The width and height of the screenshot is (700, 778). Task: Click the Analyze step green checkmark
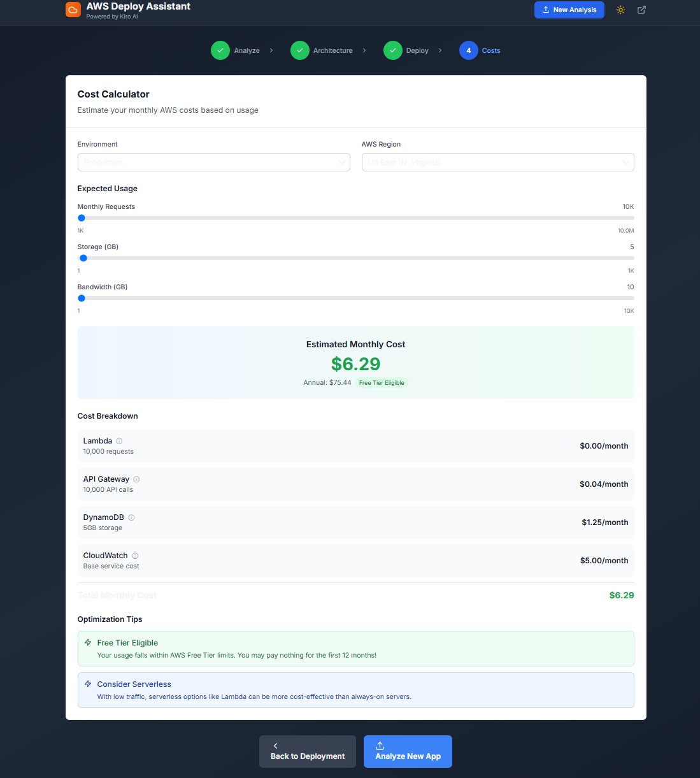[x=220, y=50]
